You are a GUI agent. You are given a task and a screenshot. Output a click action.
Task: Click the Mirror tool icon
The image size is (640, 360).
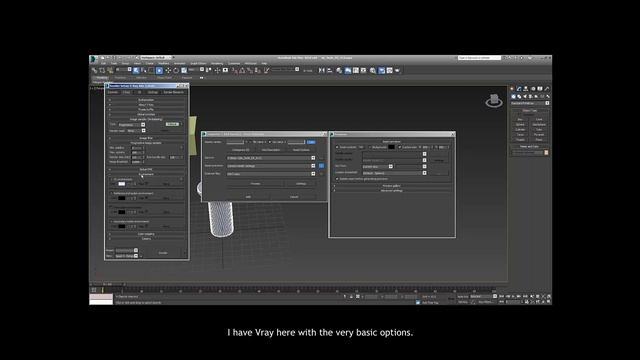click(x=322, y=71)
